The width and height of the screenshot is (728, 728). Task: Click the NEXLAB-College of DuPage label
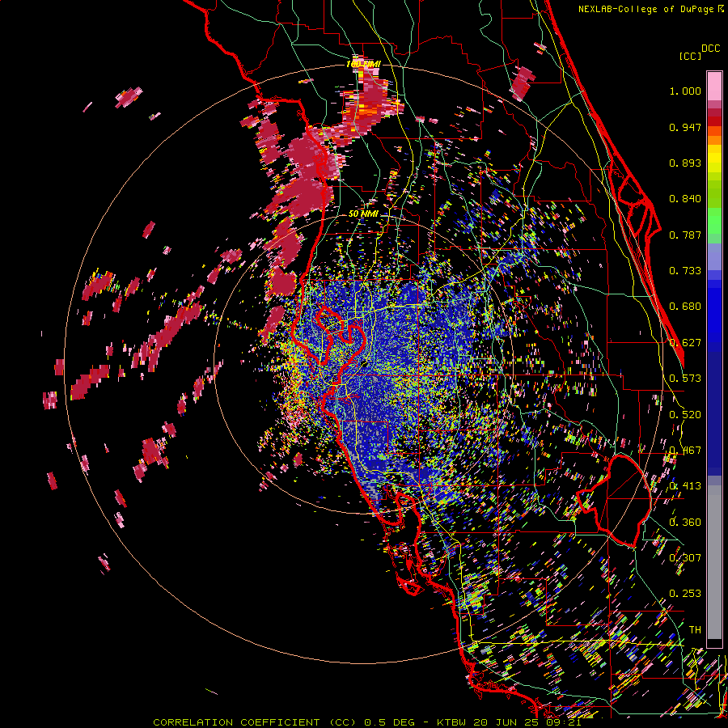[x=647, y=9]
